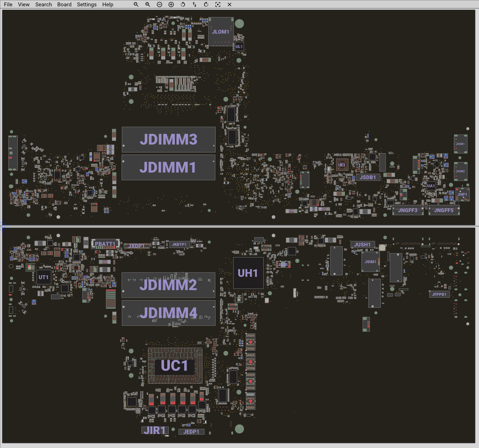
Task: Open the Board menu
Action: pyautogui.click(x=64, y=4)
